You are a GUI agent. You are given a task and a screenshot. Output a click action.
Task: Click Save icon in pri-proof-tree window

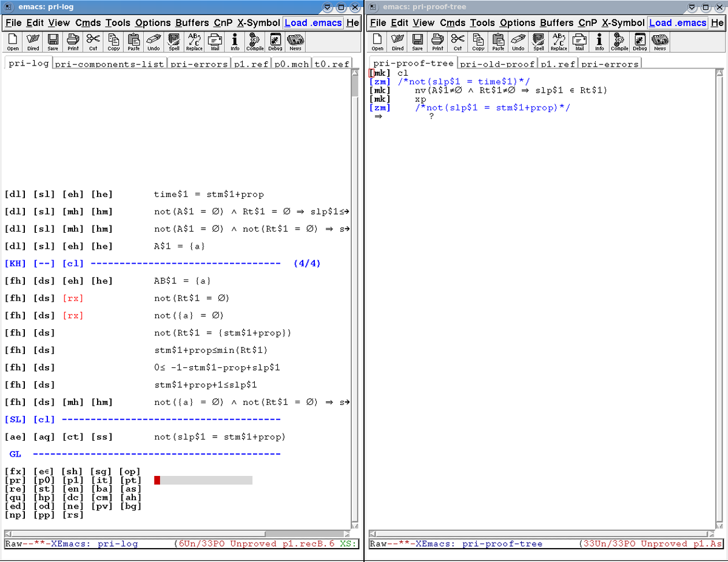[418, 41]
